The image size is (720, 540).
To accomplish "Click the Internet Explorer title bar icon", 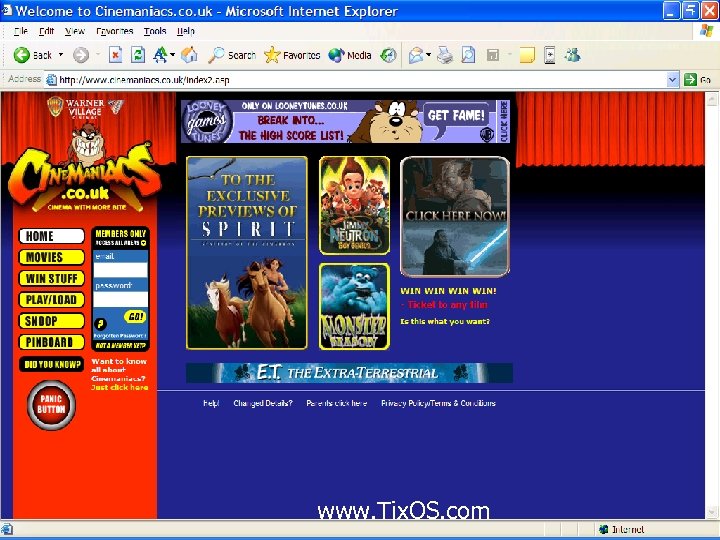I will pos(7,10).
